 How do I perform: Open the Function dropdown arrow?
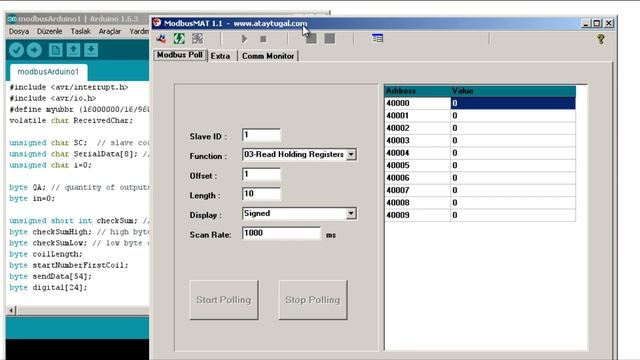point(351,155)
